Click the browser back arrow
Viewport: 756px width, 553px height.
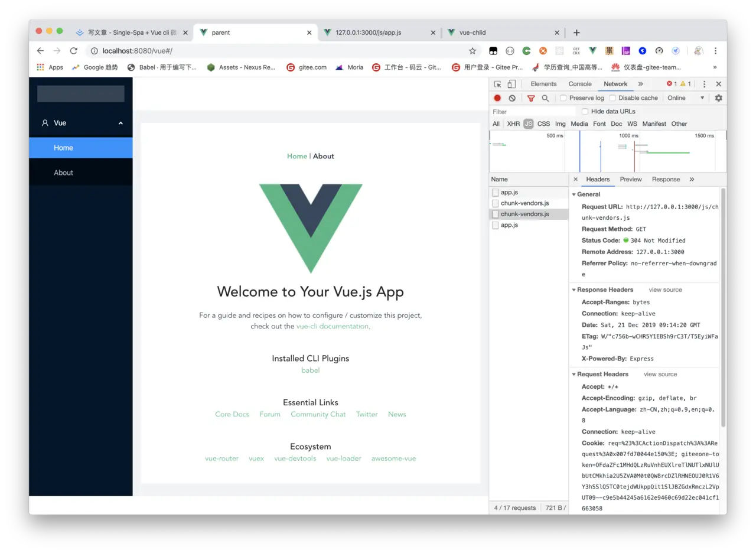coord(40,51)
